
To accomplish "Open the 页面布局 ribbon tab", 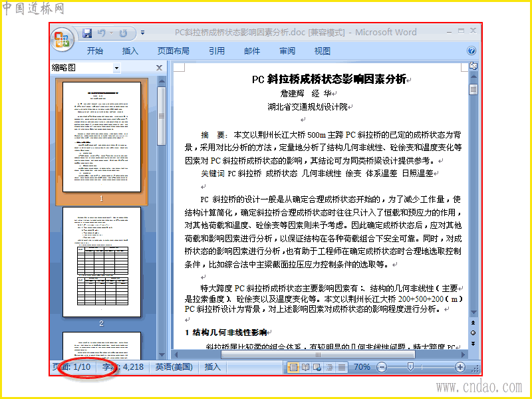I will (174, 51).
